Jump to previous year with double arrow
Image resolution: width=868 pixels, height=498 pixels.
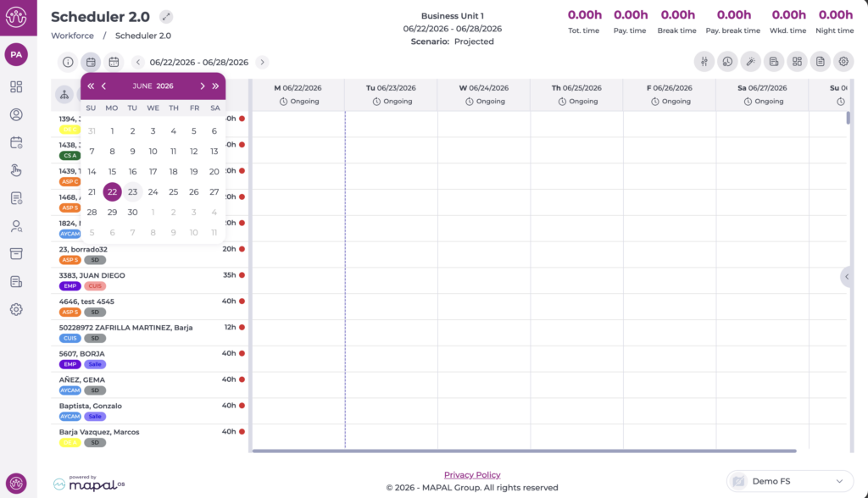[91, 86]
